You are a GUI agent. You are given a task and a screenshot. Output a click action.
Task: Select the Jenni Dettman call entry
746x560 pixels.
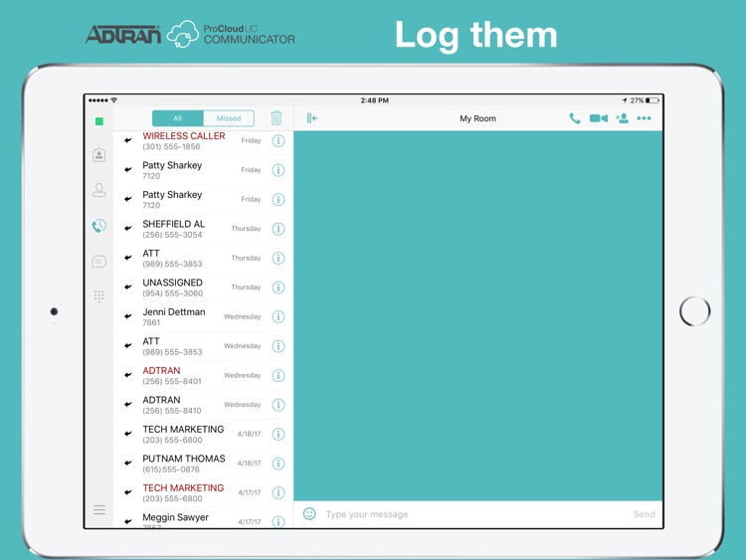203,317
